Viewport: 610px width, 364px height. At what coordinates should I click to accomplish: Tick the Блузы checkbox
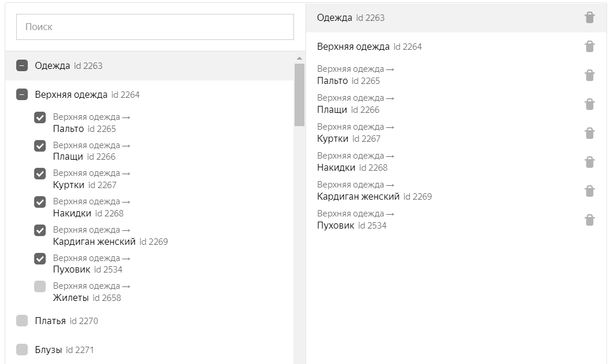(x=22, y=350)
